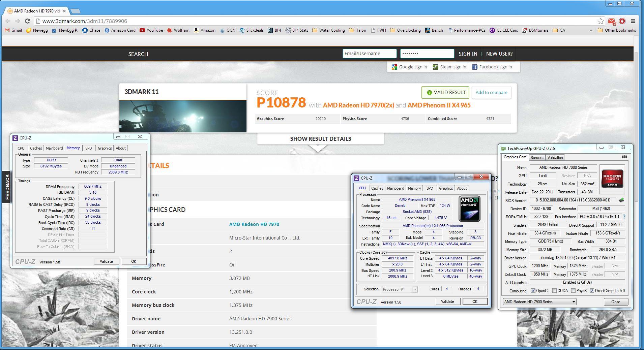644x350 pixels.
Task: Click the GPU-Z BIOS save chip icon
Action: pyautogui.click(x=621, y=200)
